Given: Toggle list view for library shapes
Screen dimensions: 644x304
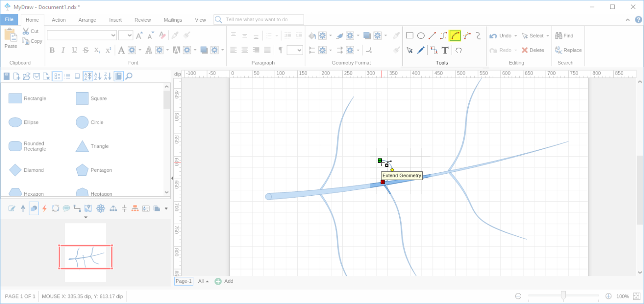Looking at the screenshot, I should (67, 76).
